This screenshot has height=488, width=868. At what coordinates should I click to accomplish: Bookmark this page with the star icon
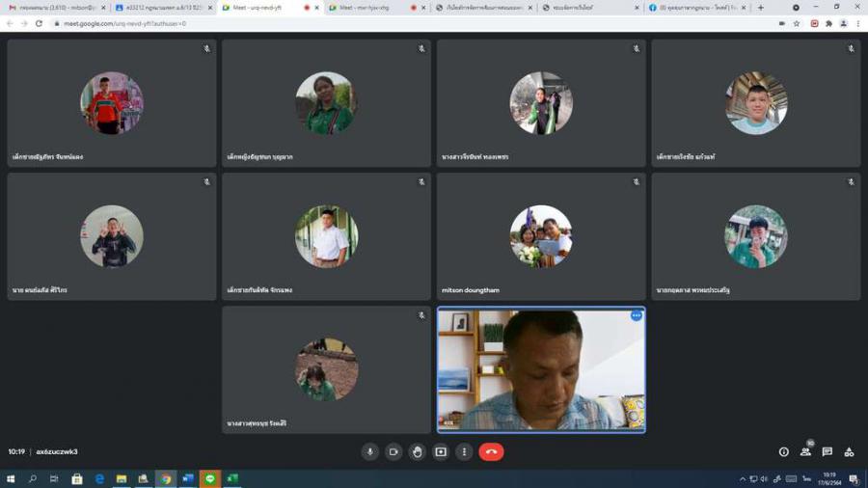797,23
